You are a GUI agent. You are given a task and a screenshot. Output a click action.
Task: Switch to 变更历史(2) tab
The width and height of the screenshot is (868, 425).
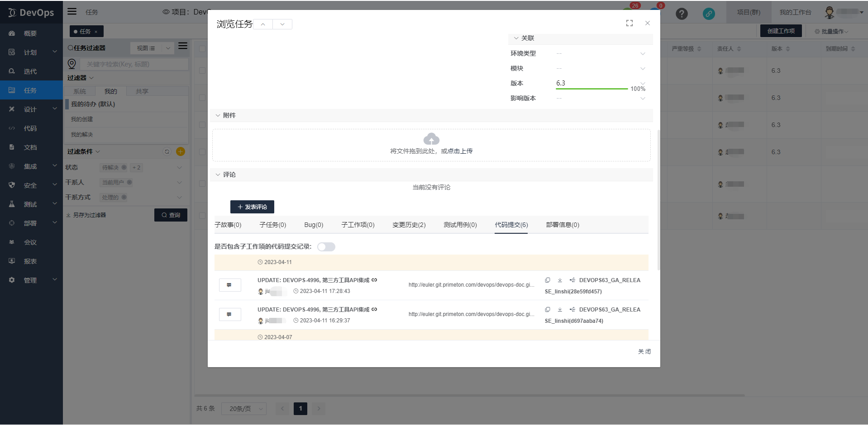(x=409, y=225)
